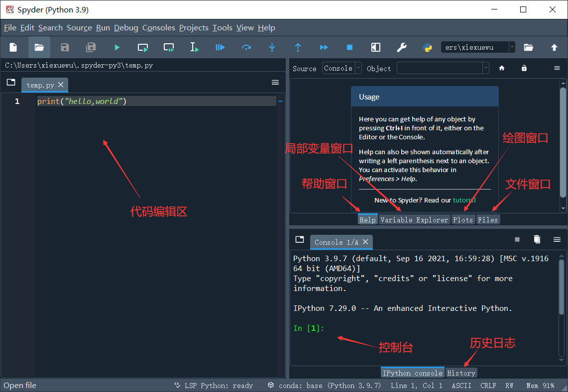Toggle the Help pane lock icon
This screenshot has width=568, height=392.
tap(524, 68)
